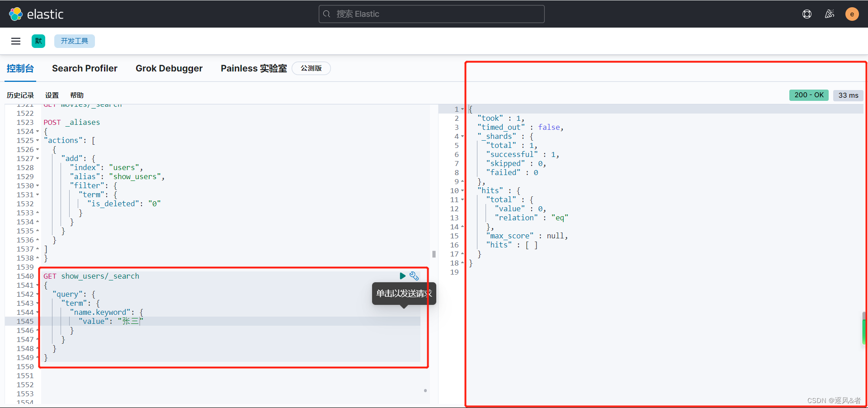Click the elastic logo in the top bar
Screen dimensions: 868x408
36,14
